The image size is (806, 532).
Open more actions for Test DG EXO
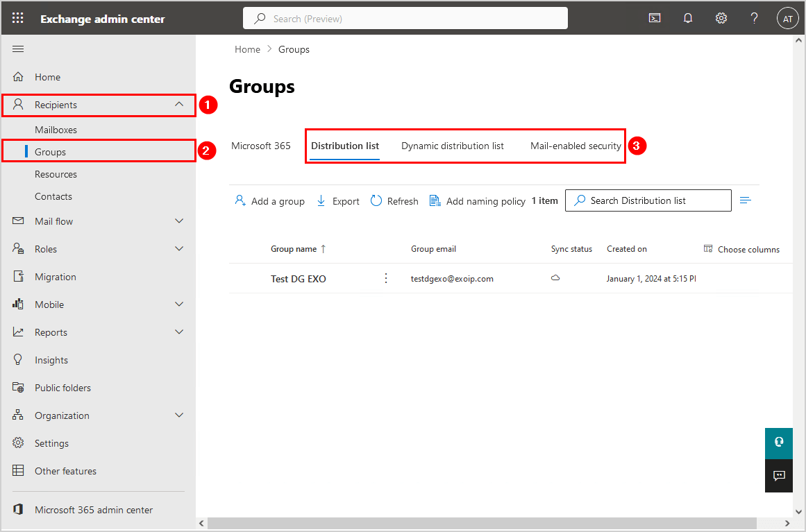386,278
